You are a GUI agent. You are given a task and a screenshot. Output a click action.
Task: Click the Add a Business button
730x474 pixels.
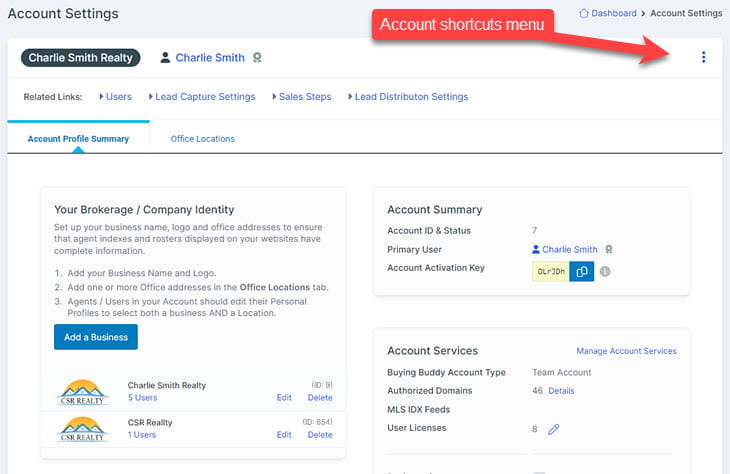click(96, 337)
